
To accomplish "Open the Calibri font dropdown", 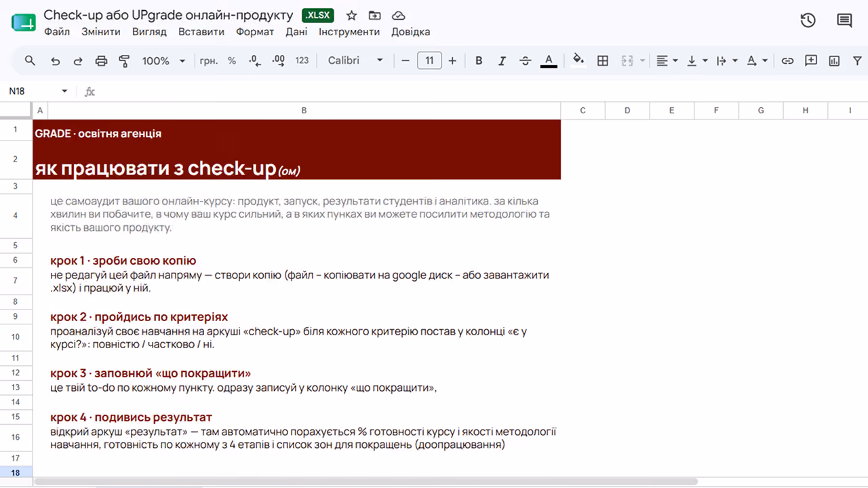I will [x=355, y=60].
